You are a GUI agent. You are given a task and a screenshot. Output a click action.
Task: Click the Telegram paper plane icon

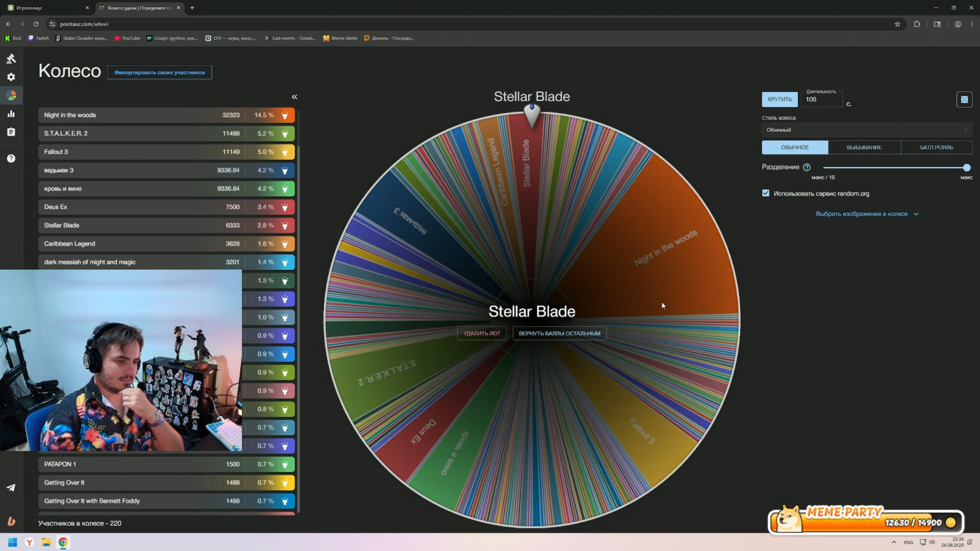coord(11,487)
